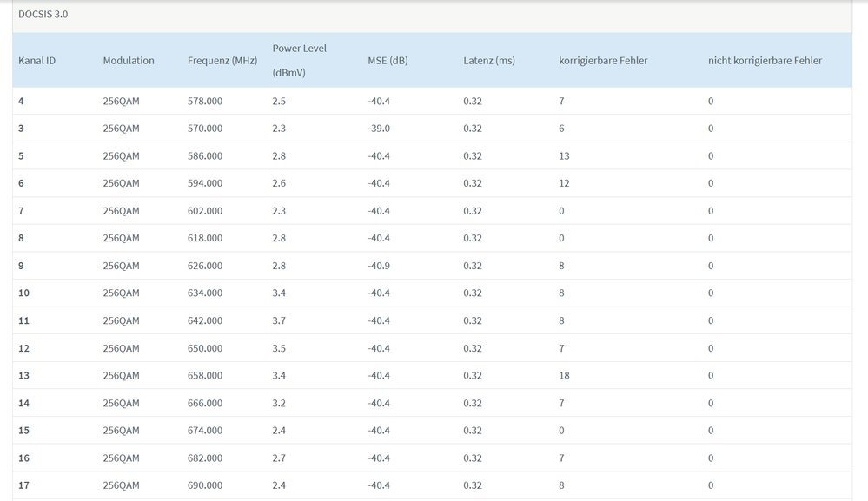This screenshot has width=868, height=501.
Task: Click the 578.000 frequency cell
Action: pyautogui.click(x=205, y=102)
